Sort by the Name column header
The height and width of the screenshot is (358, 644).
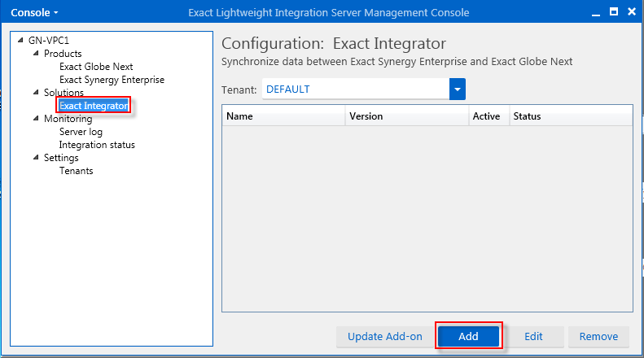283,116
